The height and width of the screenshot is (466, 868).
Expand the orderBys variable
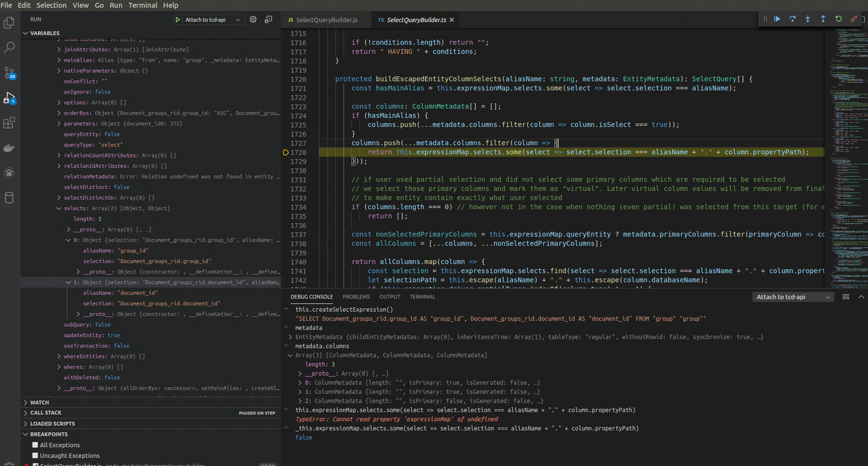(59, 113)
